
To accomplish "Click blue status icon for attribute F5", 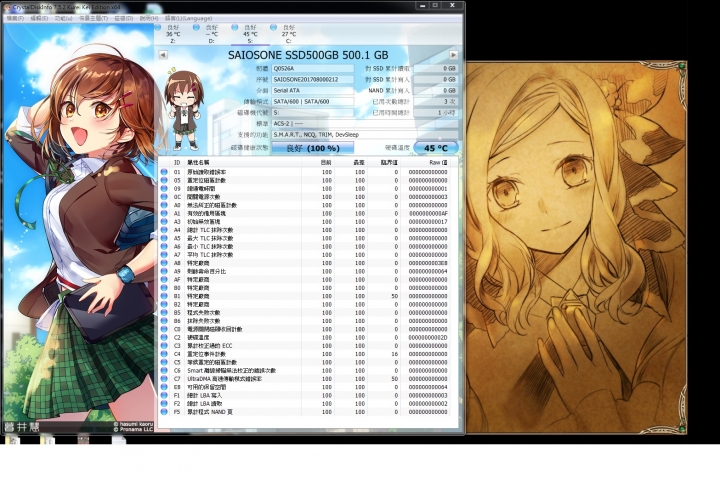I will pos(164,412).
